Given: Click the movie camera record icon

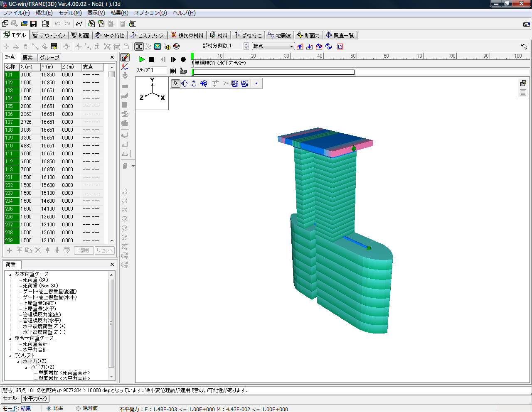Looking at the screenshot, I should pyautogui.click(x=183, y=71).
